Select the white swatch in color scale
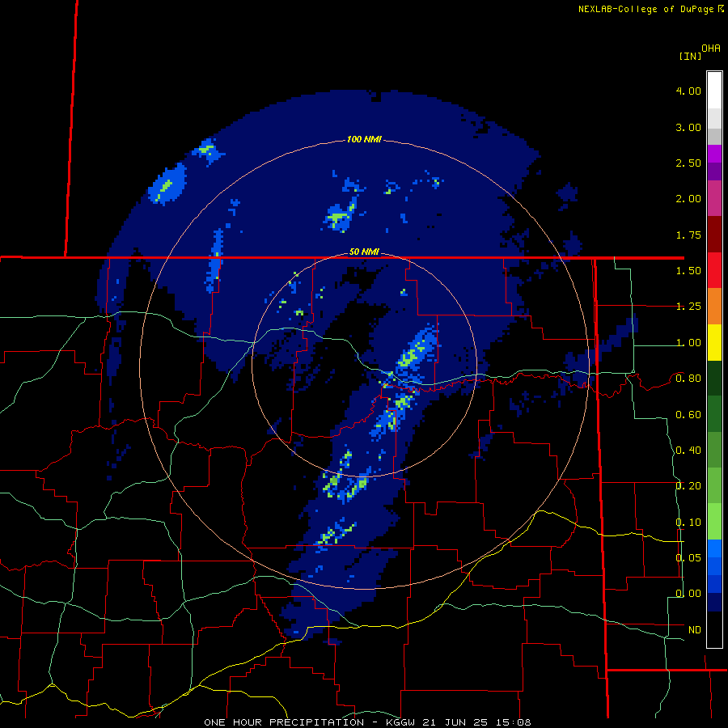Screen dimensions: 728x728 [714, 91]
